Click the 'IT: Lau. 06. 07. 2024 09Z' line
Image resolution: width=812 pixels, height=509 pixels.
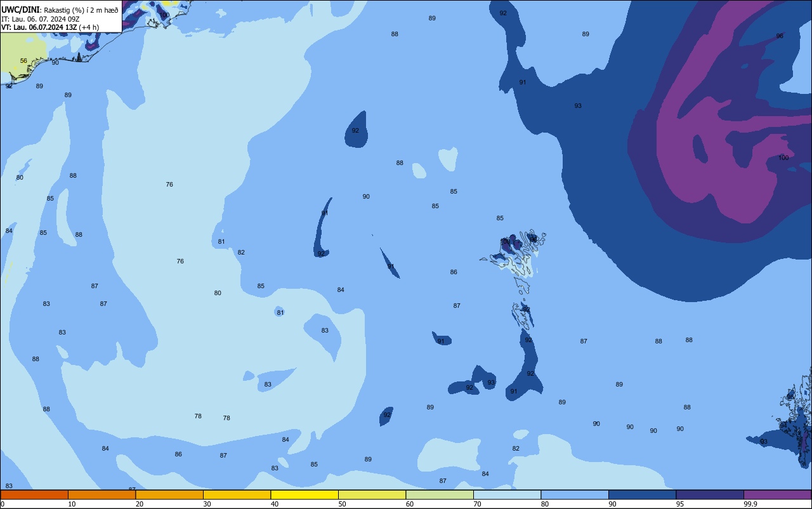[40, 19]
